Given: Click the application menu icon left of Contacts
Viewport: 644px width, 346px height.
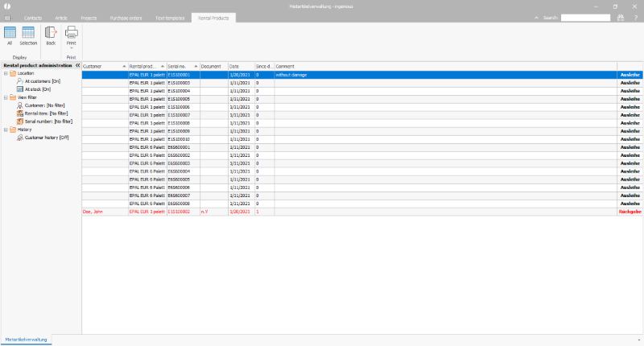Looking at the screenshot, I should coord(7,17).
